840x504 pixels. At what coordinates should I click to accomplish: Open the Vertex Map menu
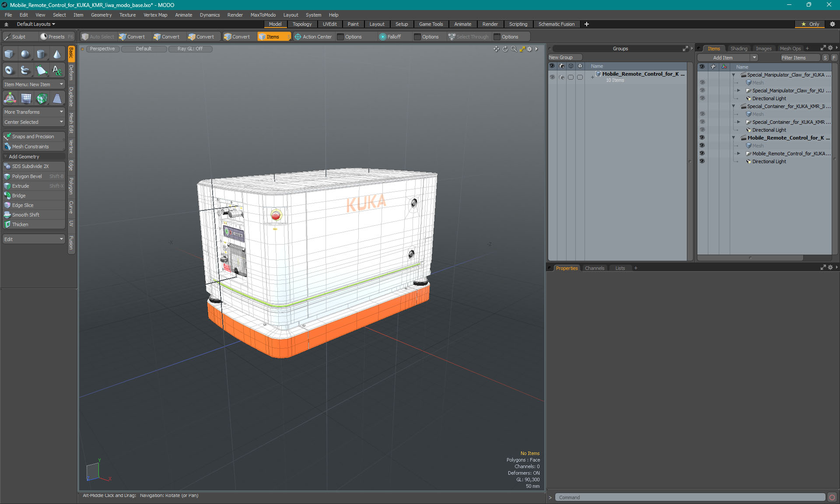(x=155, y=15)
